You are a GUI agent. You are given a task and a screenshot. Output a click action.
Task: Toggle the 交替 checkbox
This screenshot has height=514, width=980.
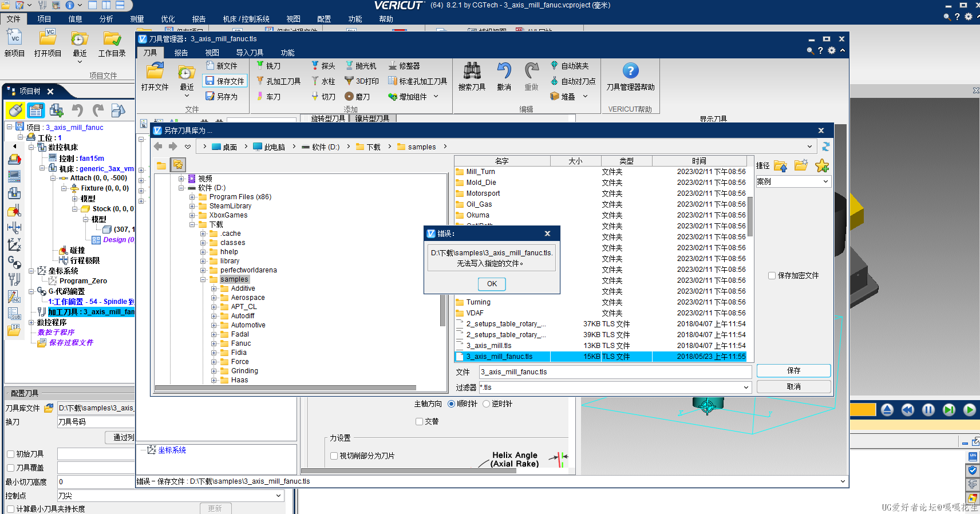coord(419,422)
